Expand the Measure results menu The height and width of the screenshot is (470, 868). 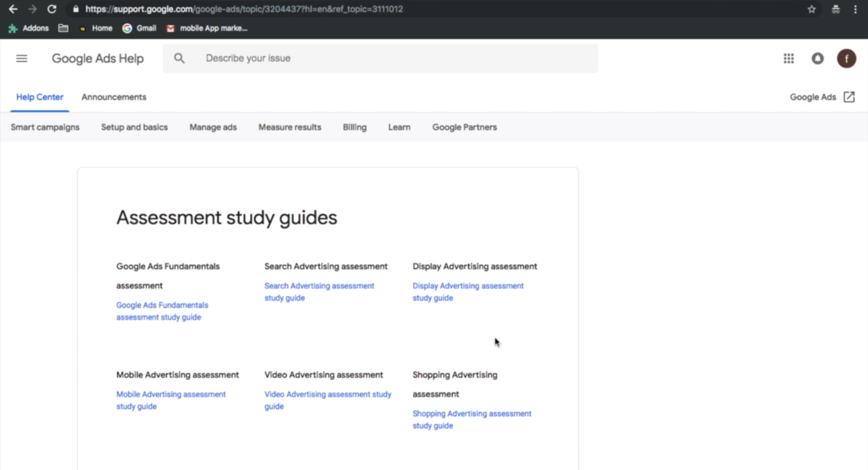(x=289, y=127)
